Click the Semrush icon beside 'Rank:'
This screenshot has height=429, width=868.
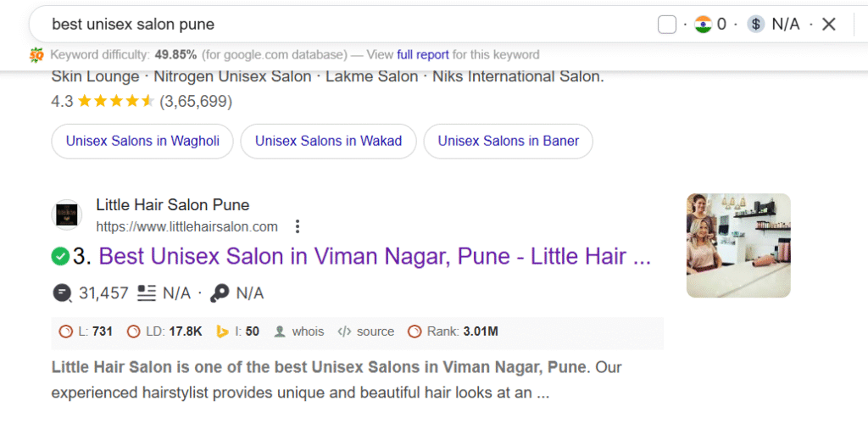414,331
